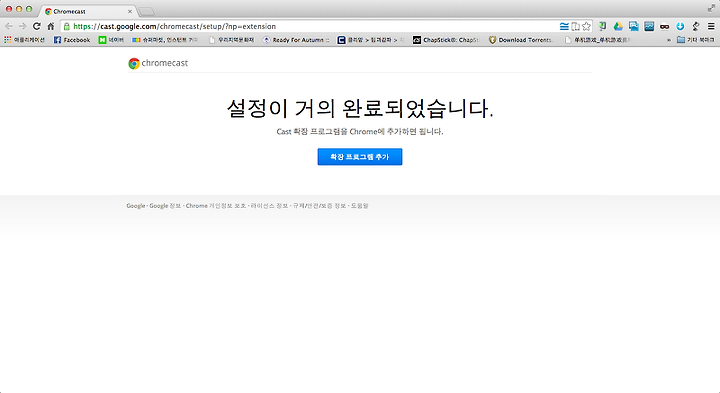
Task: Open the bookmark left of Ready For Autumn
Action: 231,40
